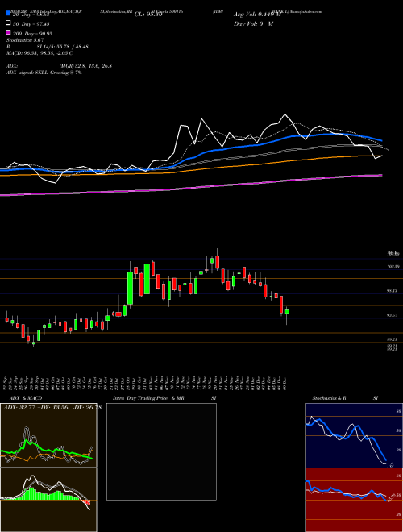The width and height of the screenshot is (403, 532).
Task: Select the '50 Day - 97.45' label
Action: pyautogui.click(x=31, y=23)
